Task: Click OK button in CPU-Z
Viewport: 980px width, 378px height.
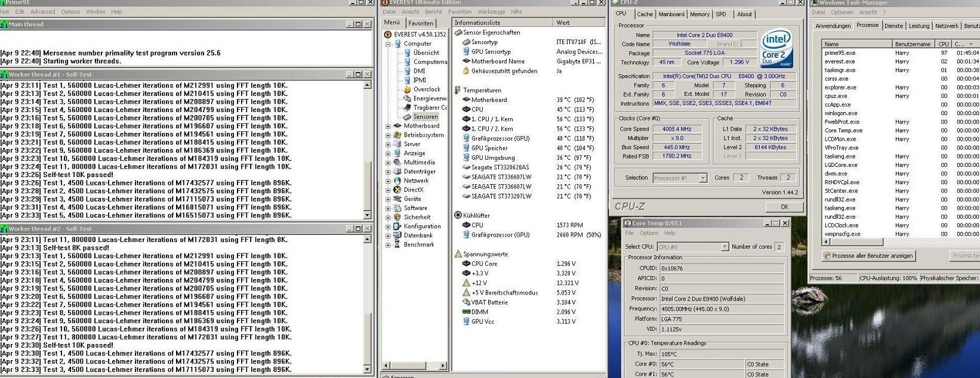Action: tap(785, 207)
